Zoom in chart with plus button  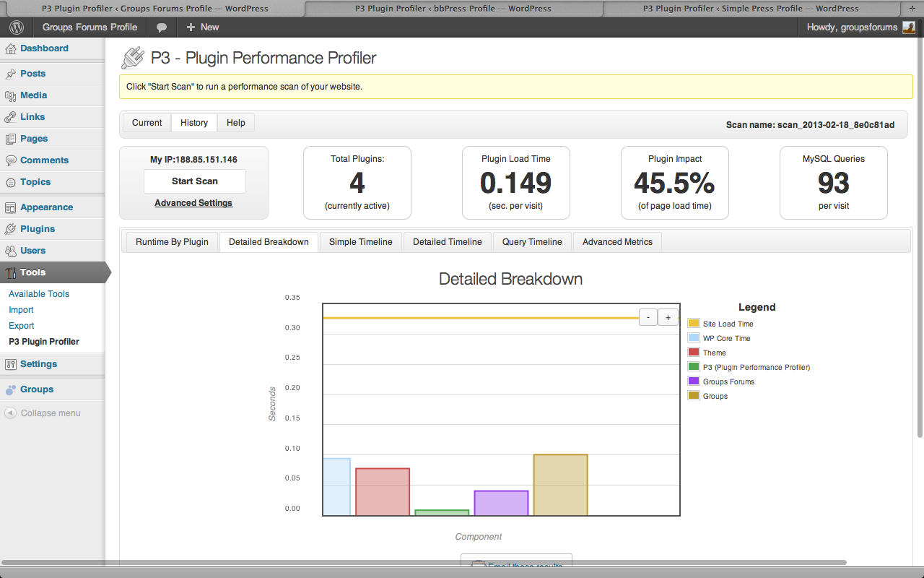668,317
